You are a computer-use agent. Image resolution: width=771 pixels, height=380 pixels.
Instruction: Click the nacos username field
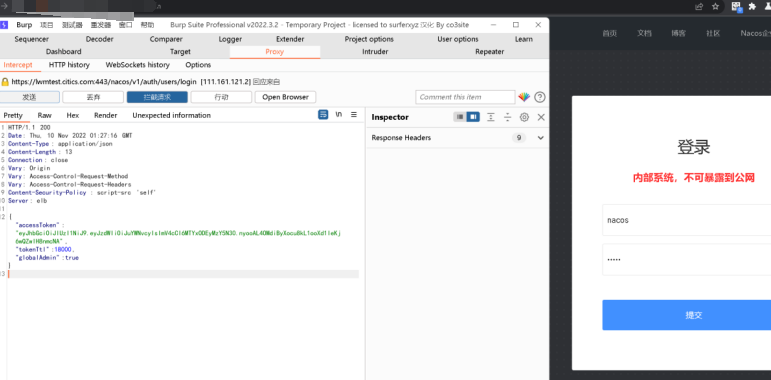coord(686,220)
